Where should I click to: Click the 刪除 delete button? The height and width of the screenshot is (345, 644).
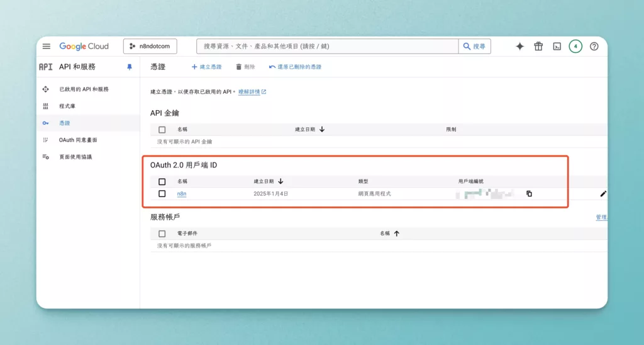(x=245, y=67)
